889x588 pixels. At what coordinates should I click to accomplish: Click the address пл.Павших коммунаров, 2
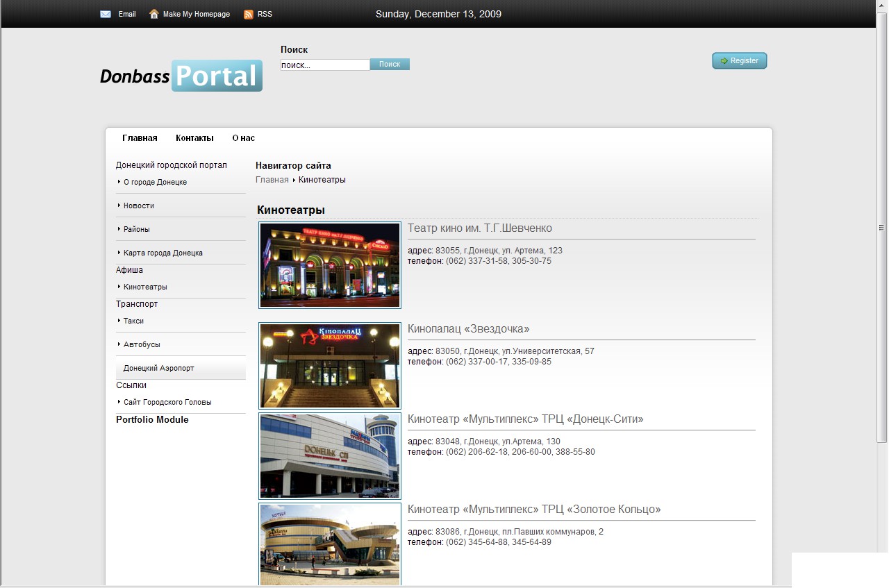[553, 532]
